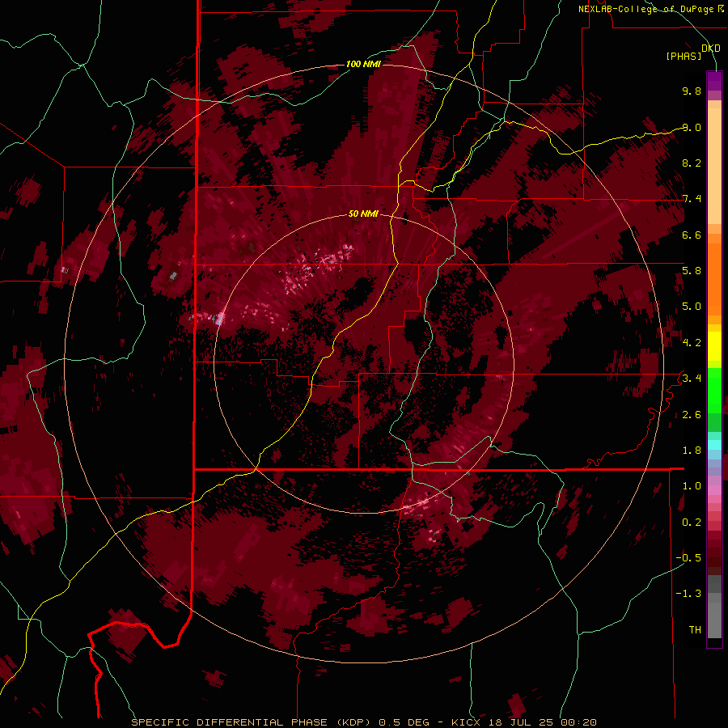Pick the pink segment of the KDP color bar
The width and height of the screenshot is (728, 728).
click(x=714, y=490)
